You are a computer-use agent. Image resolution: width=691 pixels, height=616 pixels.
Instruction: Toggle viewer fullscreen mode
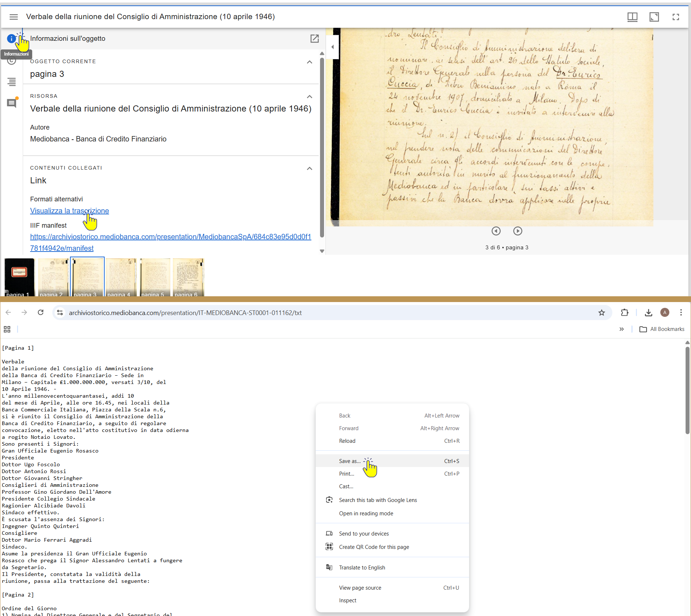point(675,17)
